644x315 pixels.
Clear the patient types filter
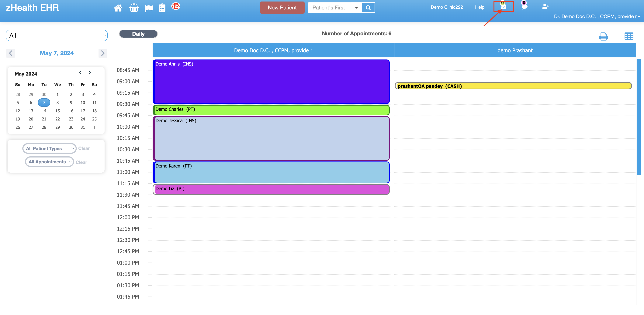(84, 148)
